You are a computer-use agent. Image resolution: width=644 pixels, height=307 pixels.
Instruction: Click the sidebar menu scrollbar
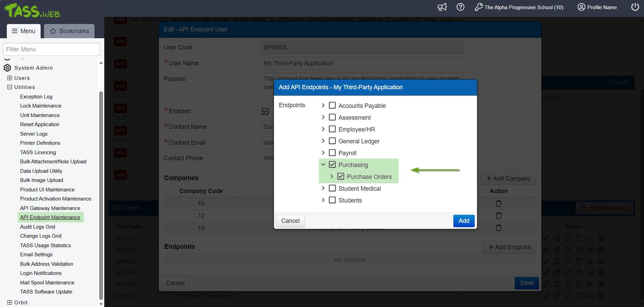point(101,195)
